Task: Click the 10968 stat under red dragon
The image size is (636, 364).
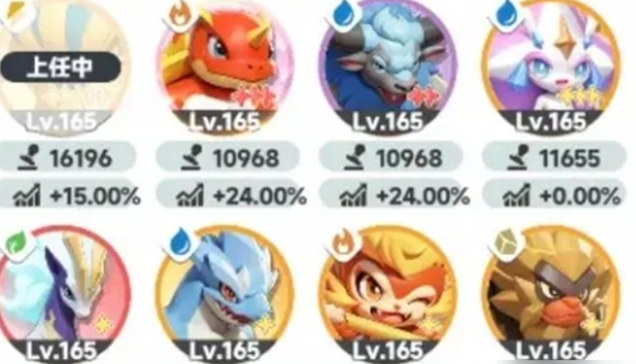Action: coord(227,158)
